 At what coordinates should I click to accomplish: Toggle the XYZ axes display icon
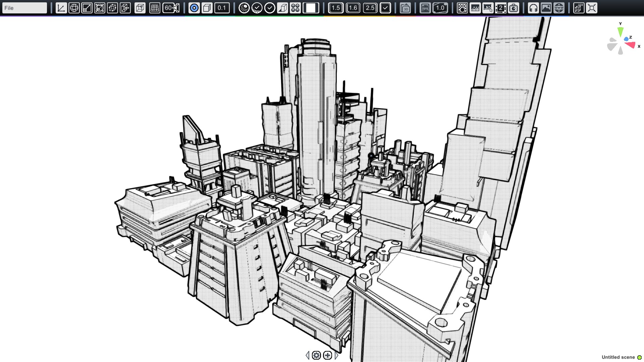(61, 8)
